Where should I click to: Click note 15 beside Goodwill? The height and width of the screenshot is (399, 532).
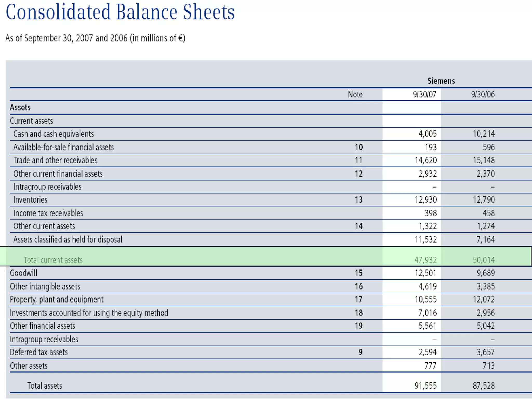coord(358,273)
